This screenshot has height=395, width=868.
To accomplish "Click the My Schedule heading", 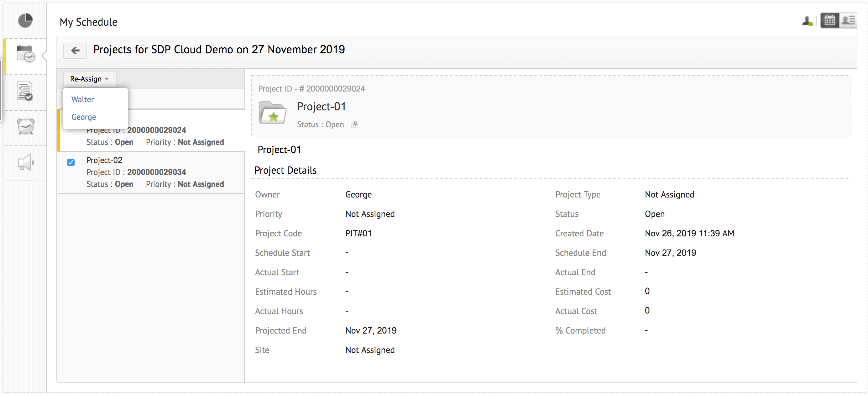I will (89, 22).
